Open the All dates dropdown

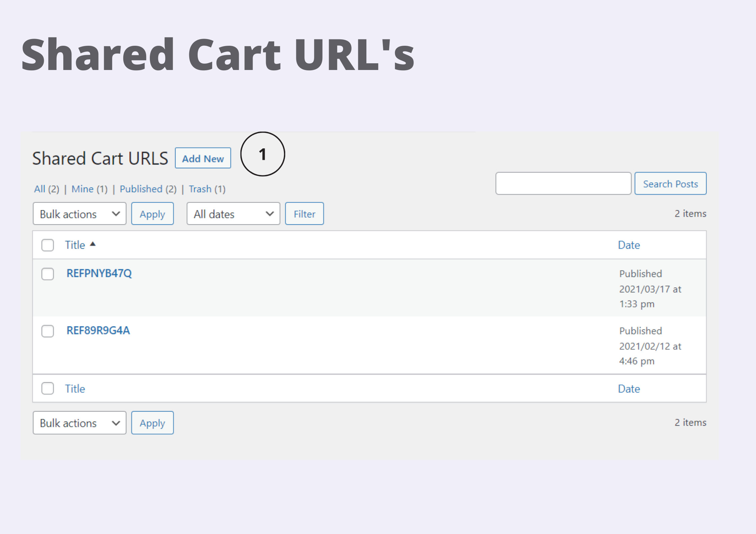(x=233, y=213)
